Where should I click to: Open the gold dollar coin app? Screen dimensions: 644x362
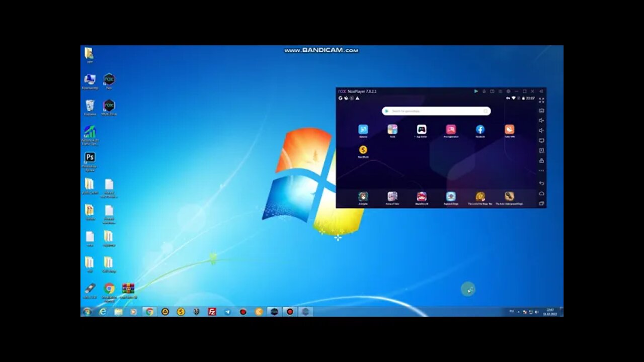click(x=363, y=150)
